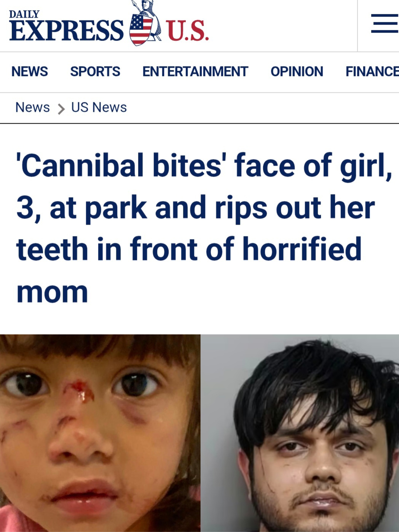The height and width of the screenshot is (532, 399).
Task: Click the crusader shield emblem in logo
Action: pyautogui.click(x=145, y=24)
